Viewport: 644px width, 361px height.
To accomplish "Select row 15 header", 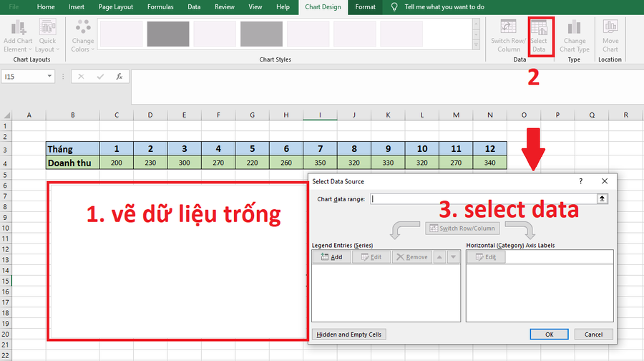I will point(5,281).
